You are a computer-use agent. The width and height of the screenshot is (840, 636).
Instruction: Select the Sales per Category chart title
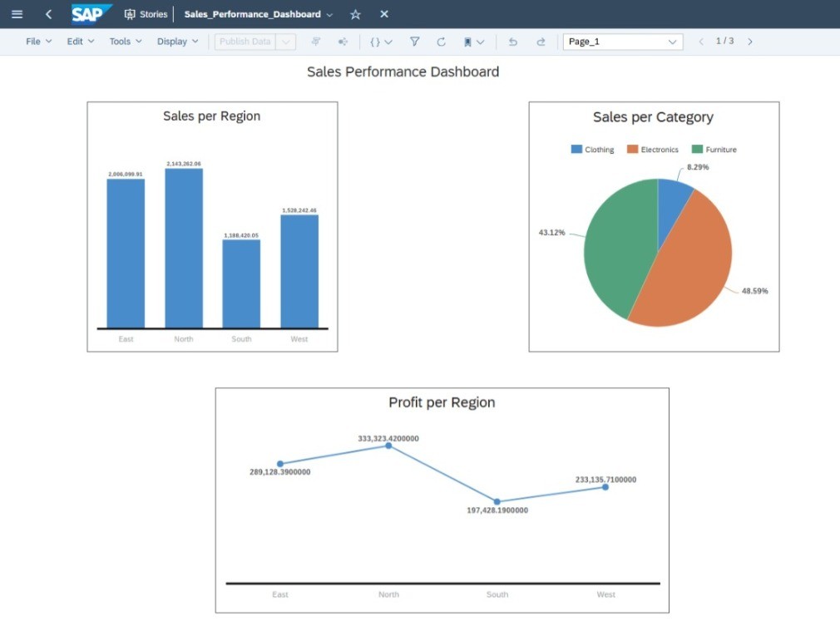pyautogui.click(x=653, y=117)
